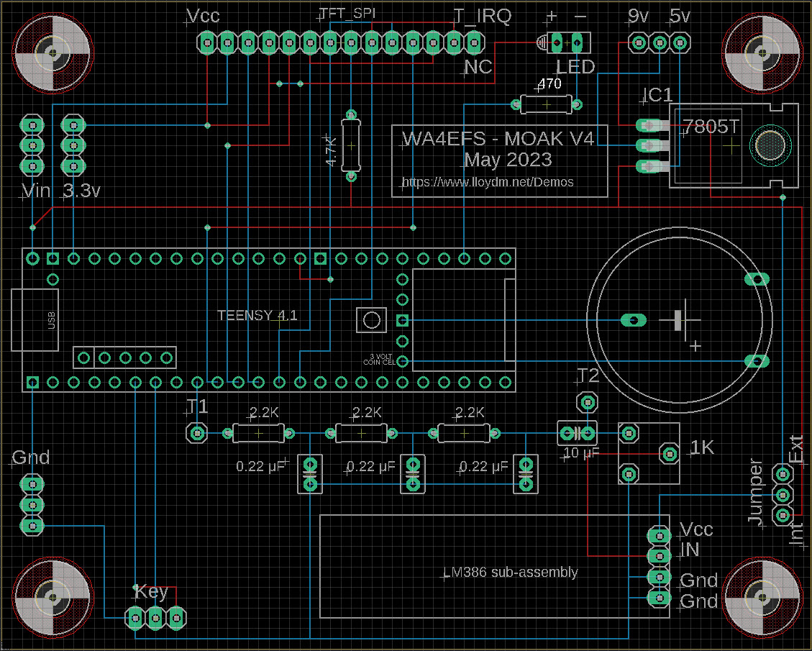Click the LM386 sub-assembly label
This screenshot has width=812, height=651.
[x=511, y=573]
